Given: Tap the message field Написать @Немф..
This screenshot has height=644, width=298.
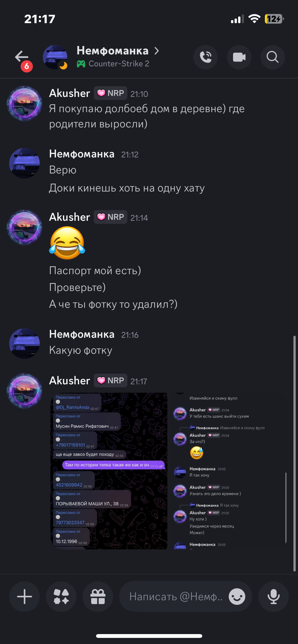Looking at the screenshot, I should pos(176,596).
